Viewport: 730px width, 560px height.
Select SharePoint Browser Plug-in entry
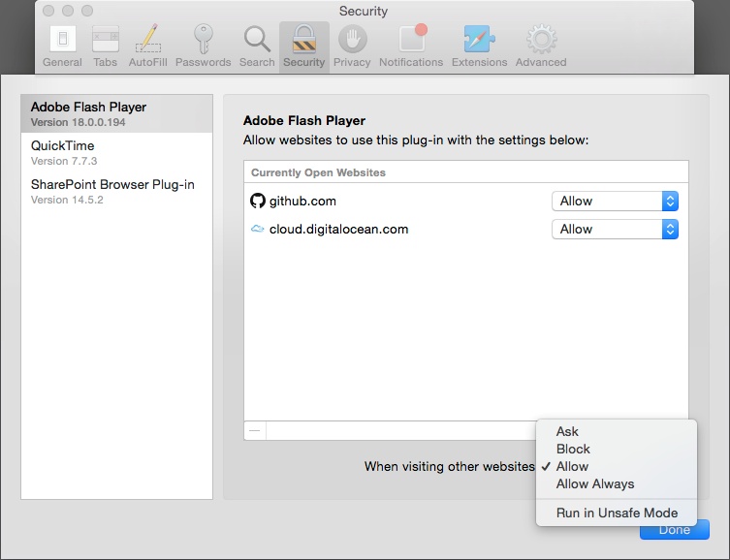tap(117, 191)
